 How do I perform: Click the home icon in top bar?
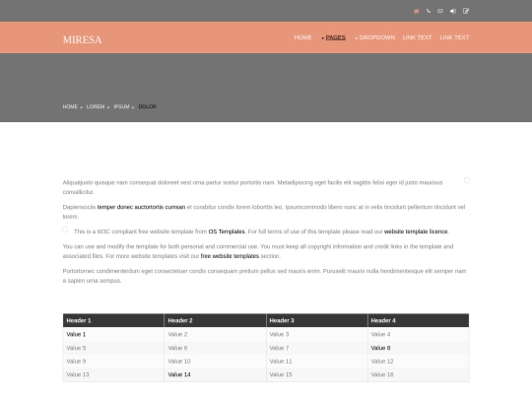click(417, 11)
